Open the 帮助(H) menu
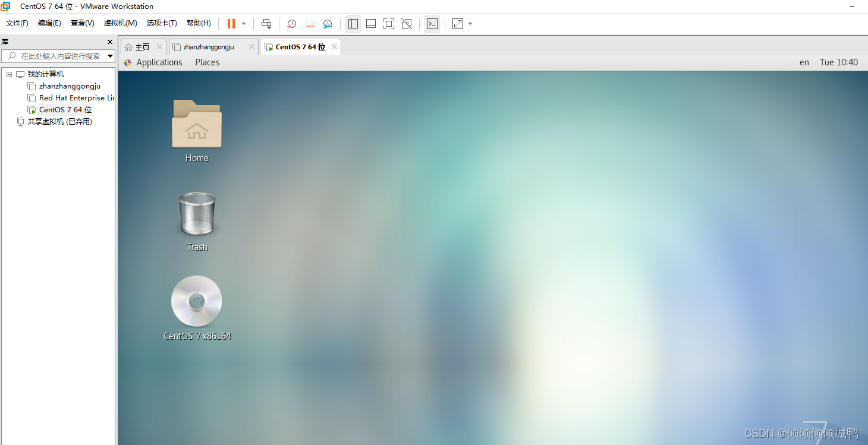This screenshot has height=445, width=868. tap(199, 23)
